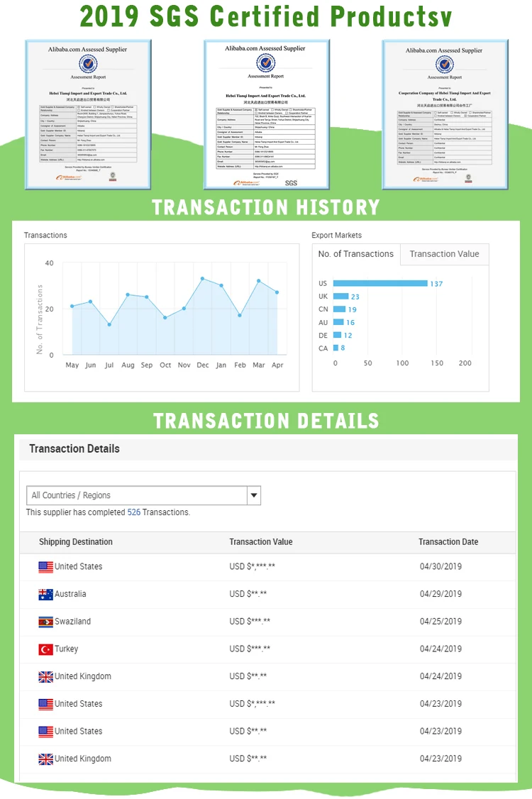532x799 pixels.
Task: Click the Swaziland row value USD $***.**
Action: (250, 622)
